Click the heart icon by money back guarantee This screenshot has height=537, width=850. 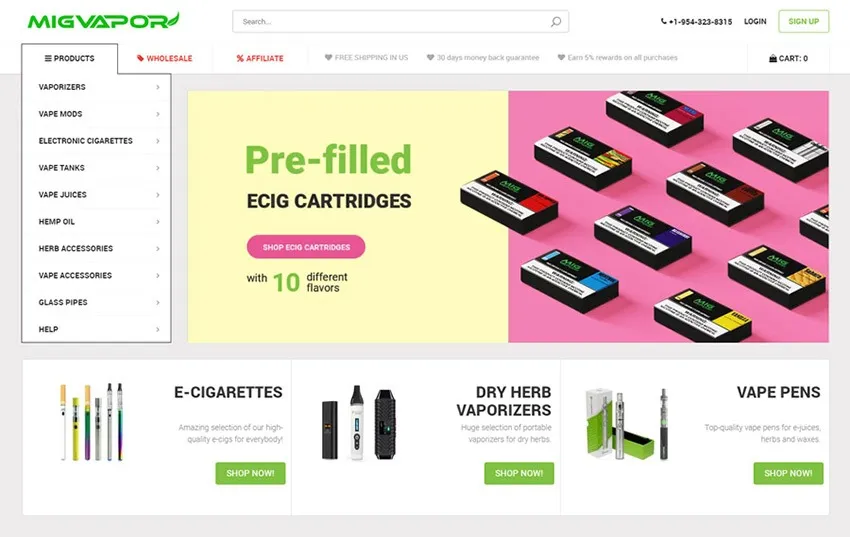click(430, 57)
